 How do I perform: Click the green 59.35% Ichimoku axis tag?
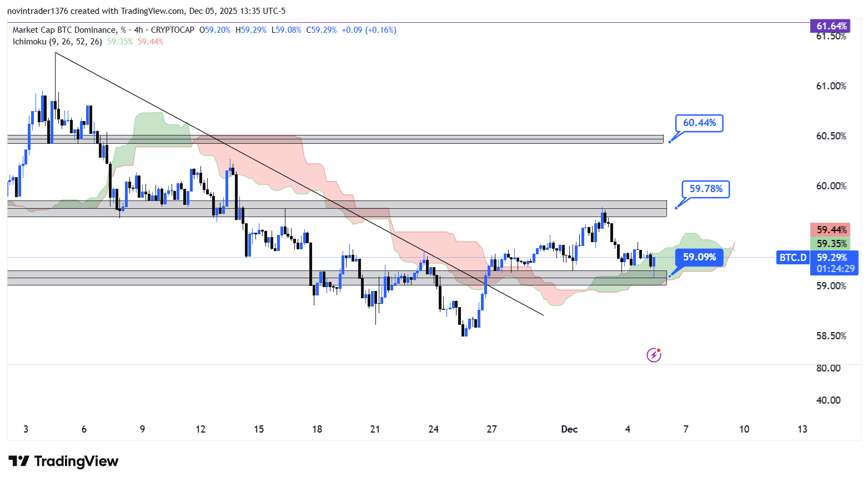tap(831, 244)
